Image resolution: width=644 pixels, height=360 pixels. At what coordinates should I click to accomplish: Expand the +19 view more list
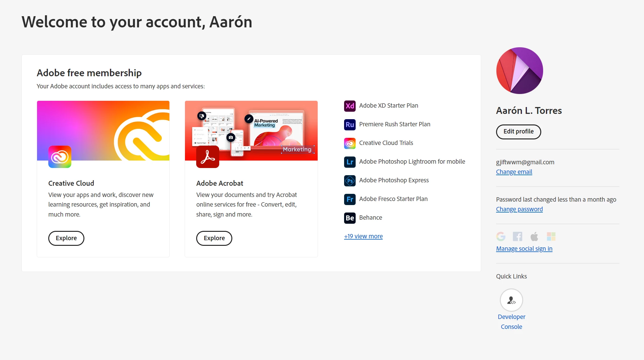point(363,236)
